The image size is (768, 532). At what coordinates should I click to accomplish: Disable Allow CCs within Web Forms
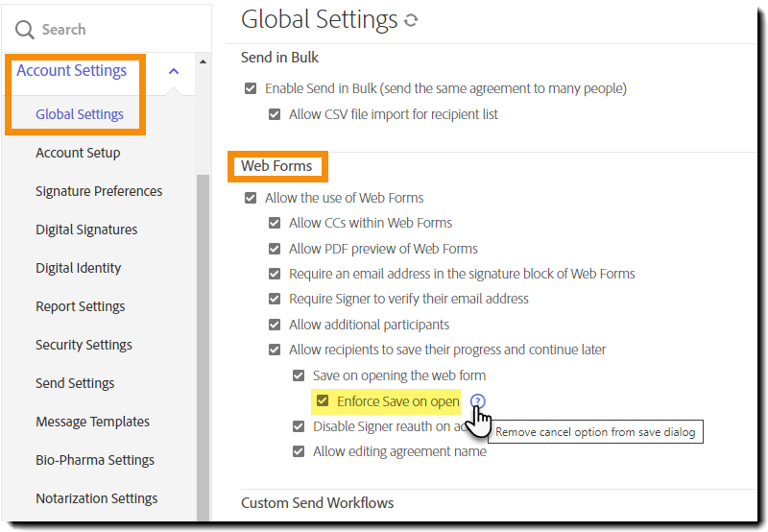click(x=275, y=223)
